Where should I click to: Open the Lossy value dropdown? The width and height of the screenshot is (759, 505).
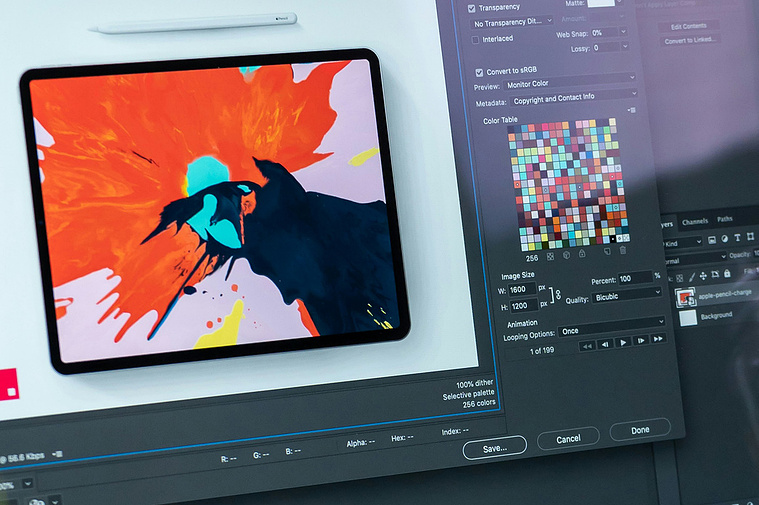pyautogui.click(x=625, y=46)
